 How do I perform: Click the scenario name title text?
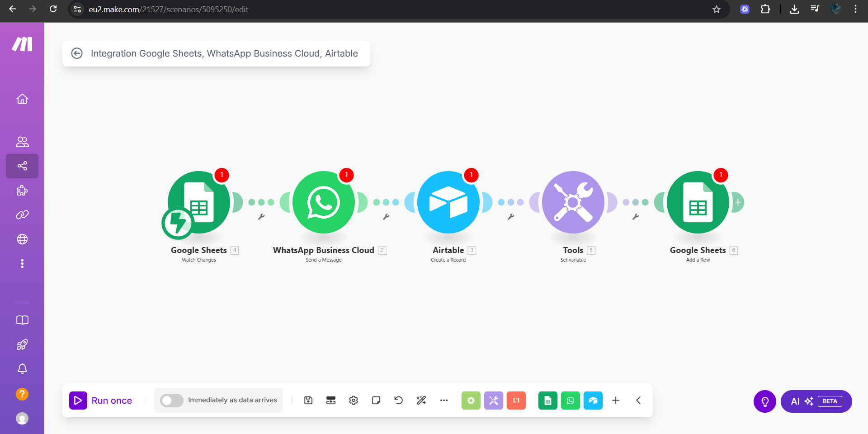224,53
